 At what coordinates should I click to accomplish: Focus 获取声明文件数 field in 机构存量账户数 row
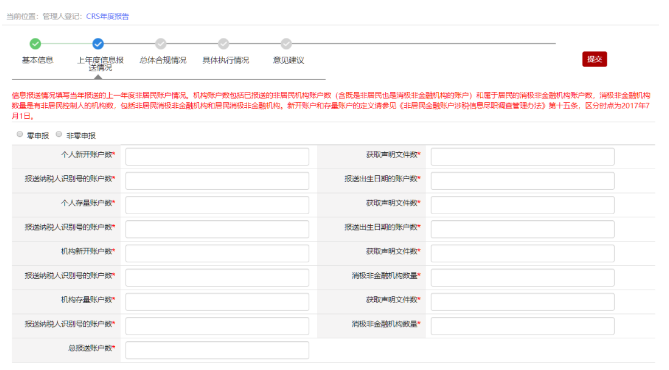coord(523,302)
